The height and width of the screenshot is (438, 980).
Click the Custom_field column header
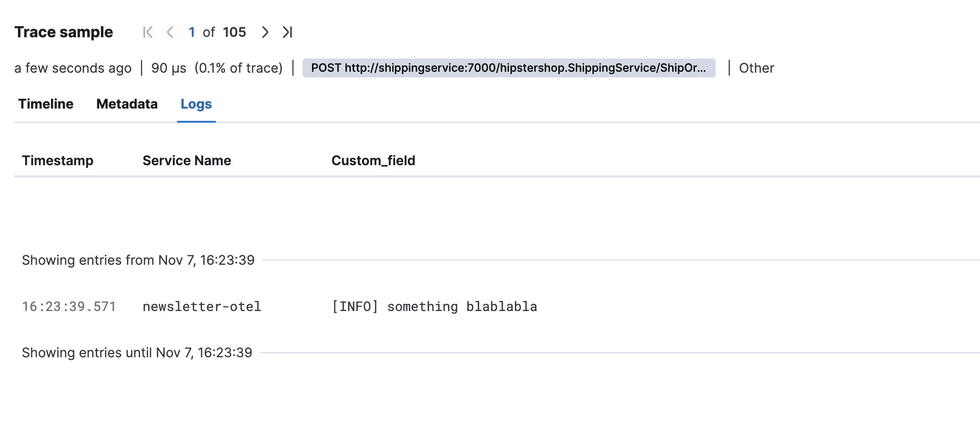(373, 160)
